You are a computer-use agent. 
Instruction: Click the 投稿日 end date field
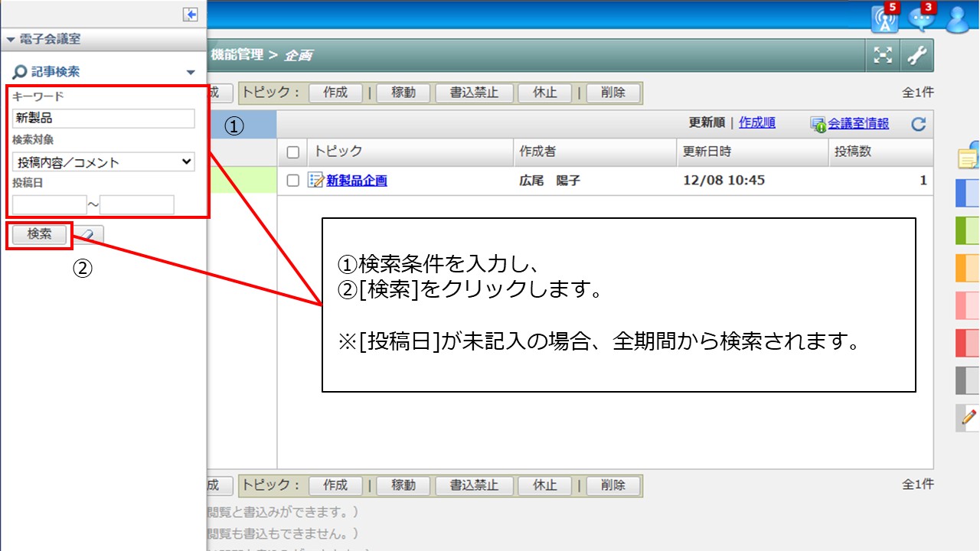click(137, 205)
